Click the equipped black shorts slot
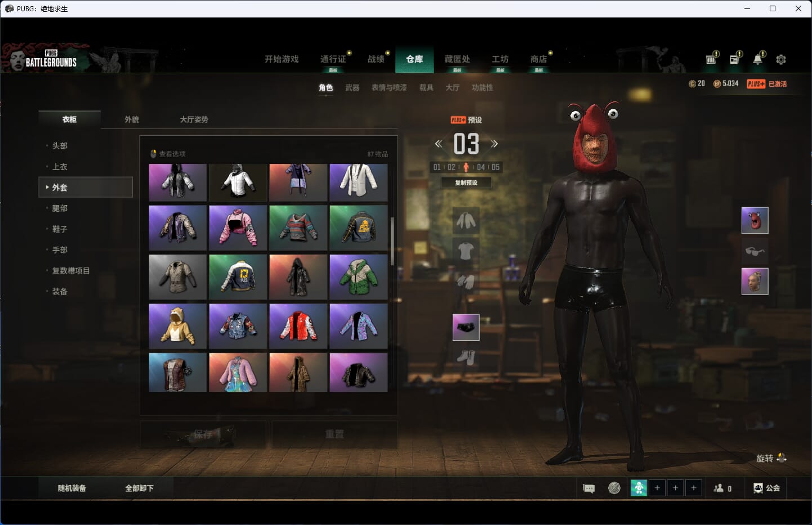 tap(466, 327)
